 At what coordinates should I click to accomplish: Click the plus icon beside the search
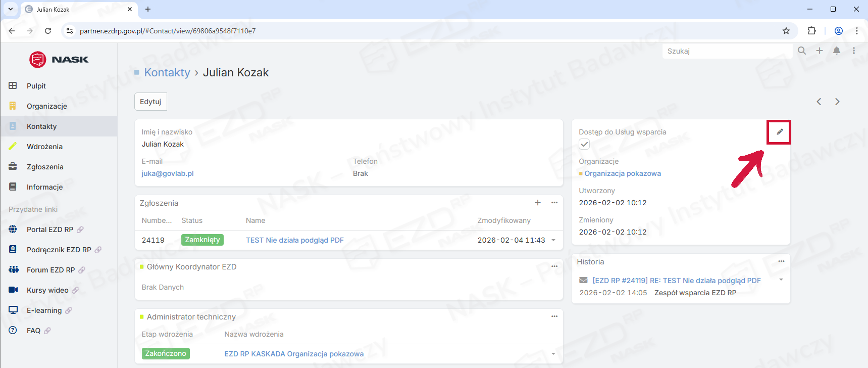coord(820,51)
